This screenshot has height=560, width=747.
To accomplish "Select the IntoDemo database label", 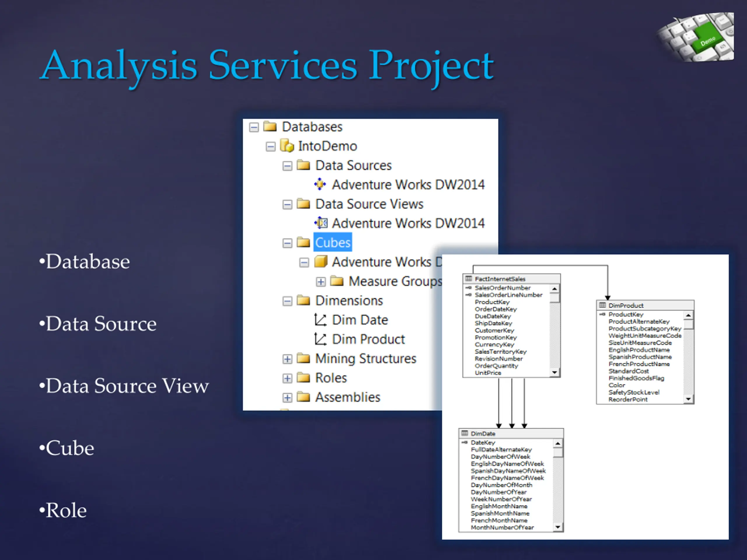I will point(328,146).
